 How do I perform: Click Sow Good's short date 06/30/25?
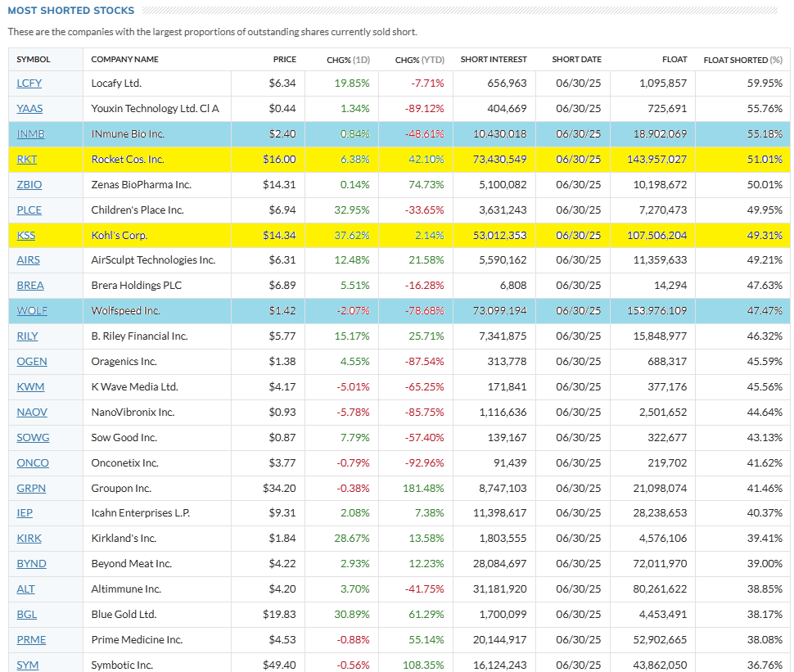(x=578, y=437)
